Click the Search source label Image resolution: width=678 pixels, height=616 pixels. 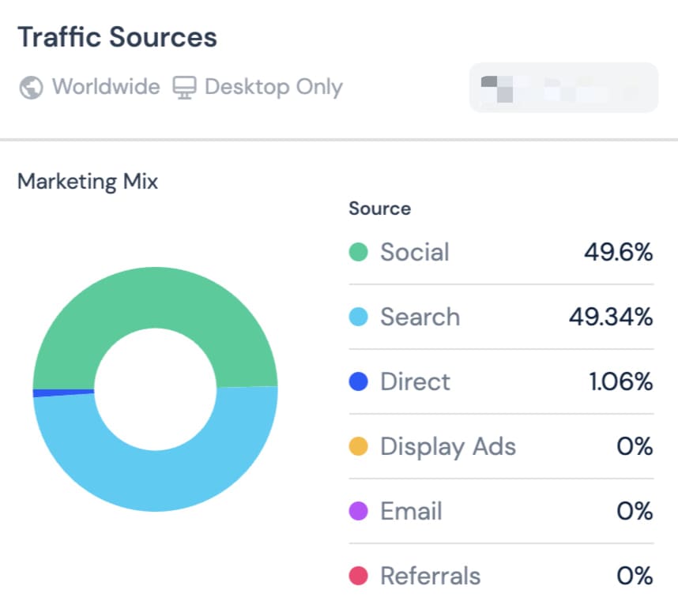pos(420,317)
